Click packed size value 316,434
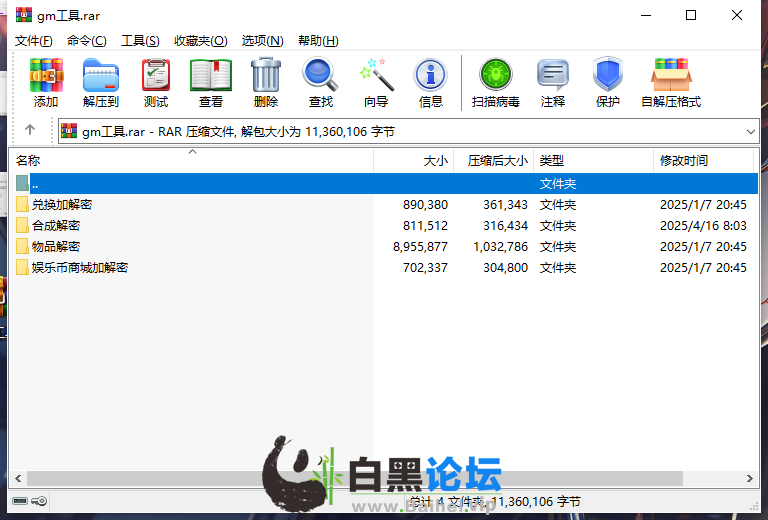Screen dimensions: 768x520 click(505, 226)
